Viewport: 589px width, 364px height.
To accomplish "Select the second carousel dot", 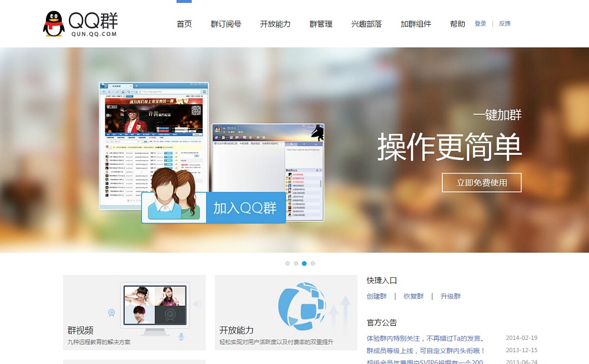I will [x=296, y=263].
